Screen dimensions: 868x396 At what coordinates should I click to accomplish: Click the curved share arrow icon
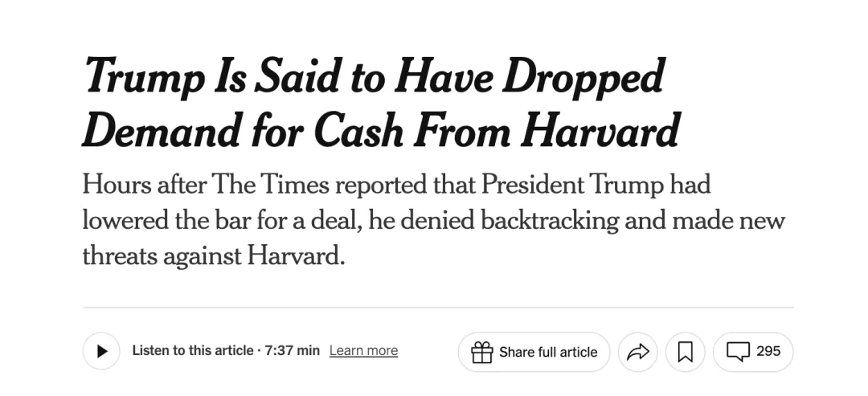[x=637, y=352]
